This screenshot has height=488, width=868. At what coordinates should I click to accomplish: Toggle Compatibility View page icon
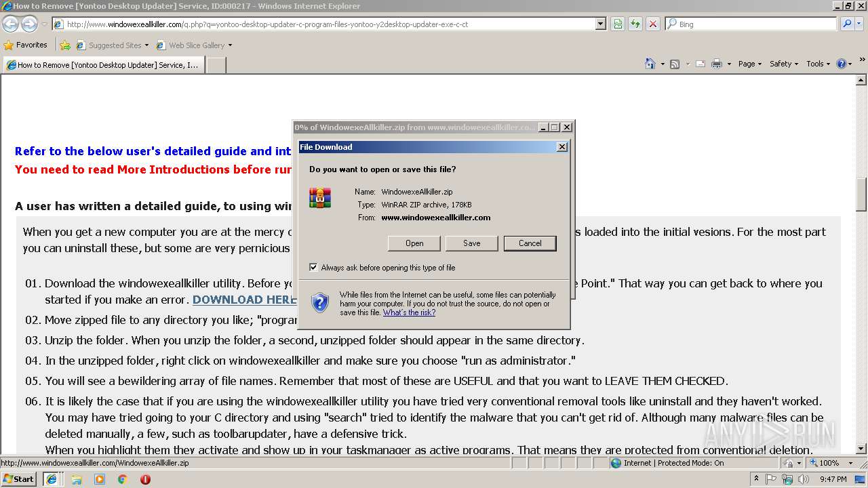click(618, 24)
